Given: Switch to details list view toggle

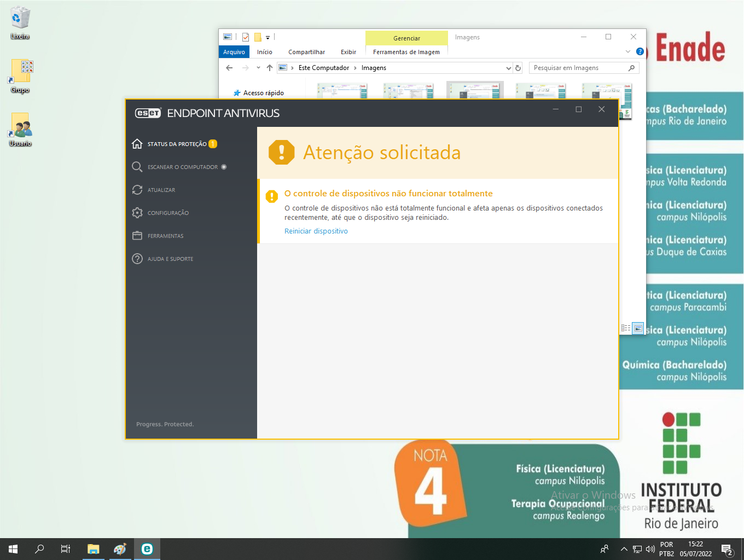Looking at the screenshot, I should click(626, 328).
